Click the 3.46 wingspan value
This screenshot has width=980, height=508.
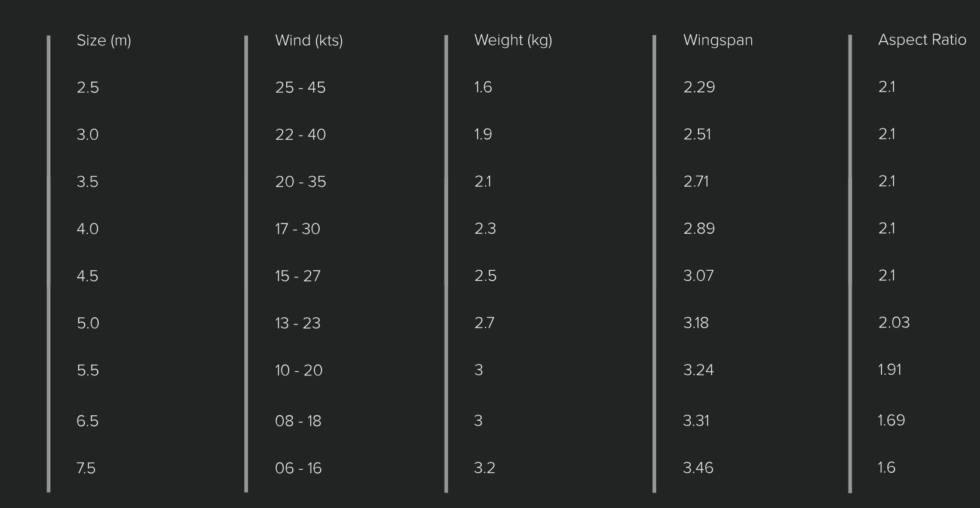click(x=698, y=468)
